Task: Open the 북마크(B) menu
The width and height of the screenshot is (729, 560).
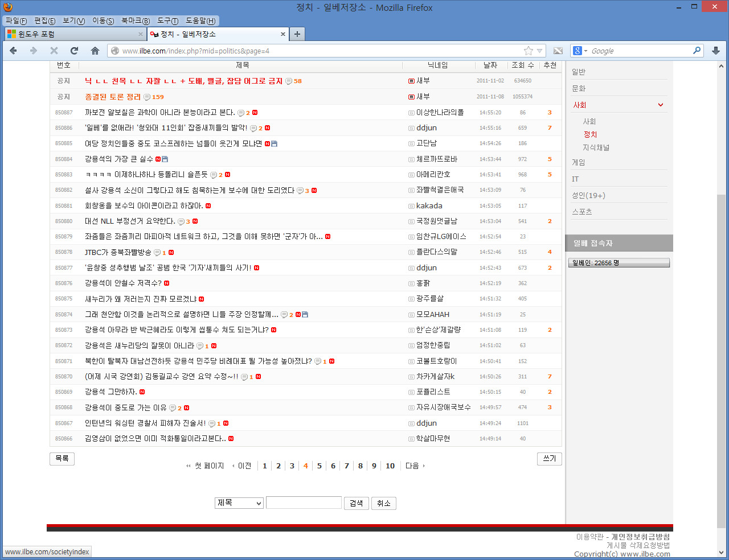Action: coord(136,20)
